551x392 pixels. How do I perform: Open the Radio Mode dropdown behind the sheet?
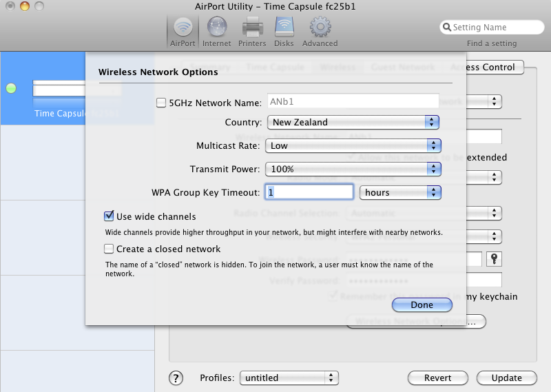pyautogui.click(x=494, y=177)
